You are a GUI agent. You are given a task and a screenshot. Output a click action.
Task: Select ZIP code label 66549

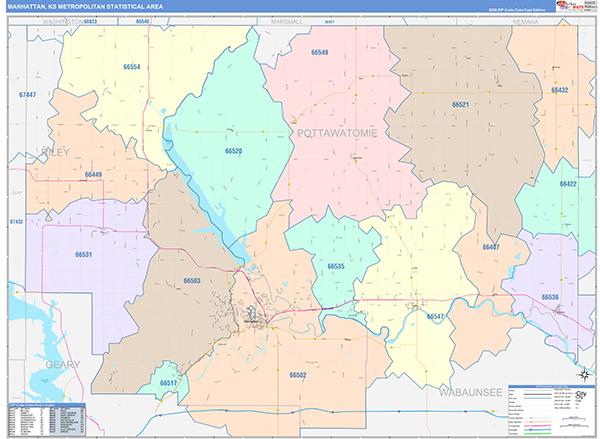tap(320, 52)
